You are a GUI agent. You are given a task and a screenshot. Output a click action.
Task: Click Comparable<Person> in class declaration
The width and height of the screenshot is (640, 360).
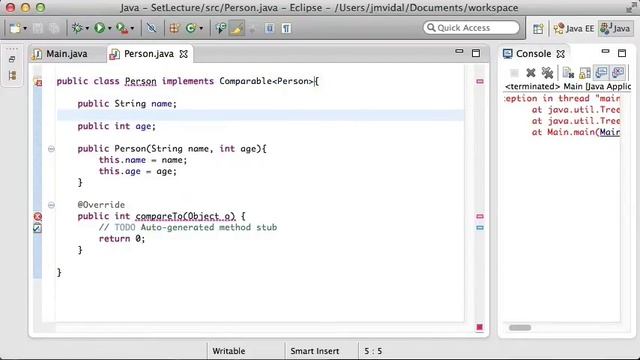(266, 81)
